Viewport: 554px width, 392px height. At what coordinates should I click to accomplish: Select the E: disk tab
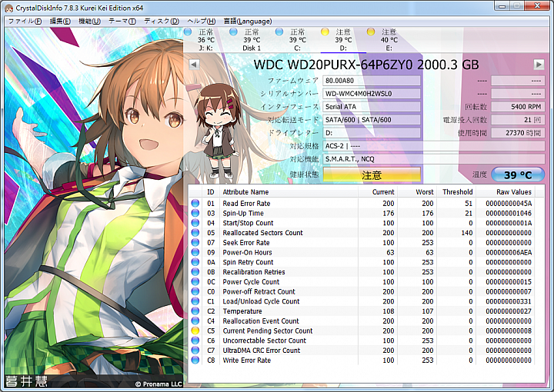click(x=389, y=40)
